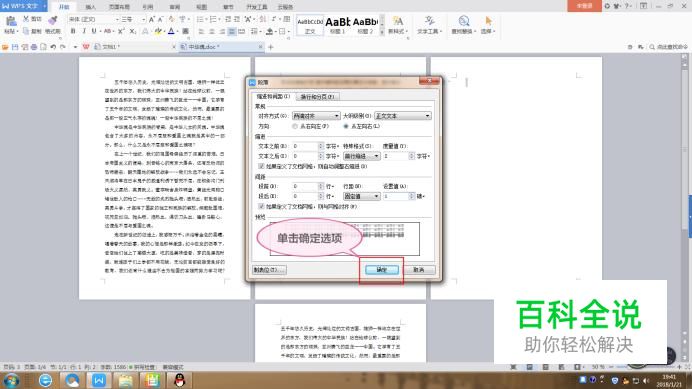Viewport: 692px width, 389px height.
Task: Click the Tabs button in dialog
Action: pyautogui.click(x=269, y=270)
